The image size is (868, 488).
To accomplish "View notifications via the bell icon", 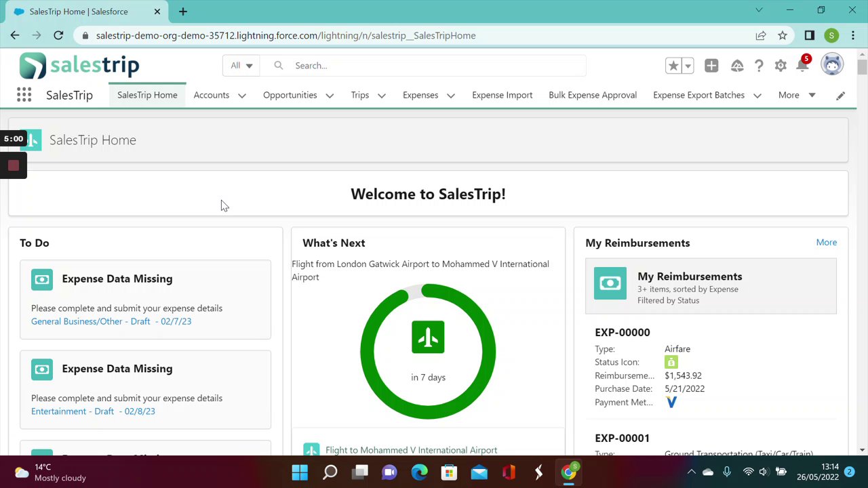I will (x=803, y=65).
